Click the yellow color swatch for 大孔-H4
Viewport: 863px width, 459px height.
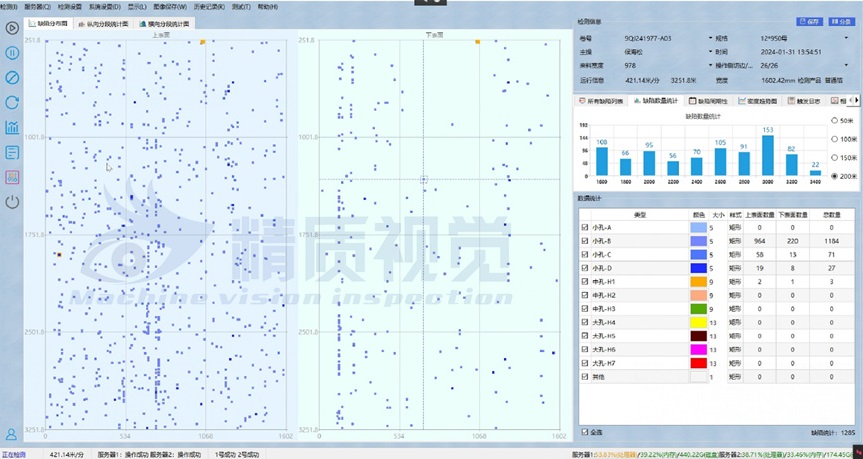(698, 323)
